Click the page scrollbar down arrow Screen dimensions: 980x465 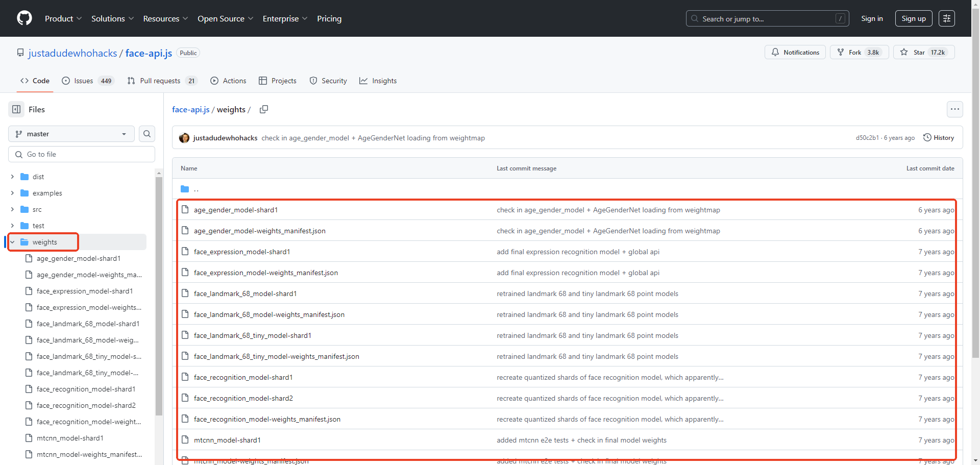[x=975, y=460]
